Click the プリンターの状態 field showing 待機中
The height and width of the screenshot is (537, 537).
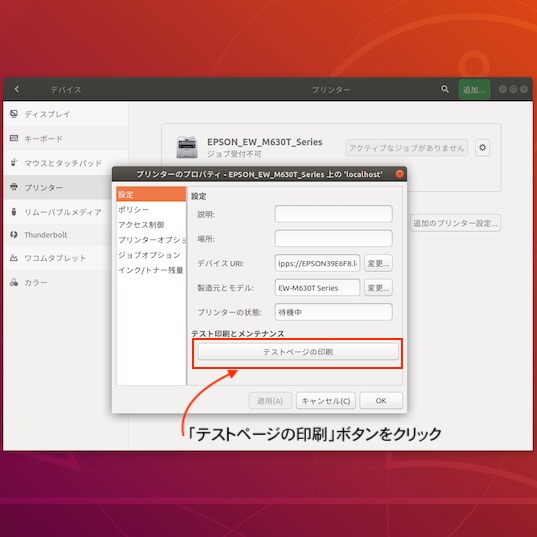click(334, 312)
